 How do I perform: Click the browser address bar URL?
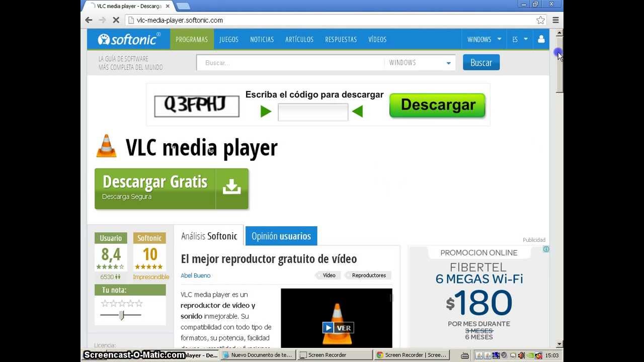(180, 20)
